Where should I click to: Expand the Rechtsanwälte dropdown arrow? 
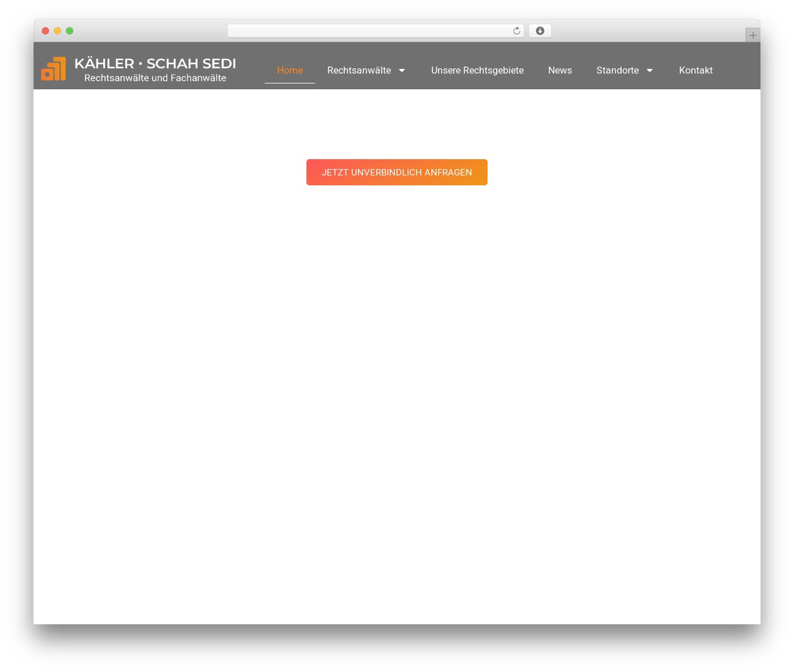click(x=402, y=71)
